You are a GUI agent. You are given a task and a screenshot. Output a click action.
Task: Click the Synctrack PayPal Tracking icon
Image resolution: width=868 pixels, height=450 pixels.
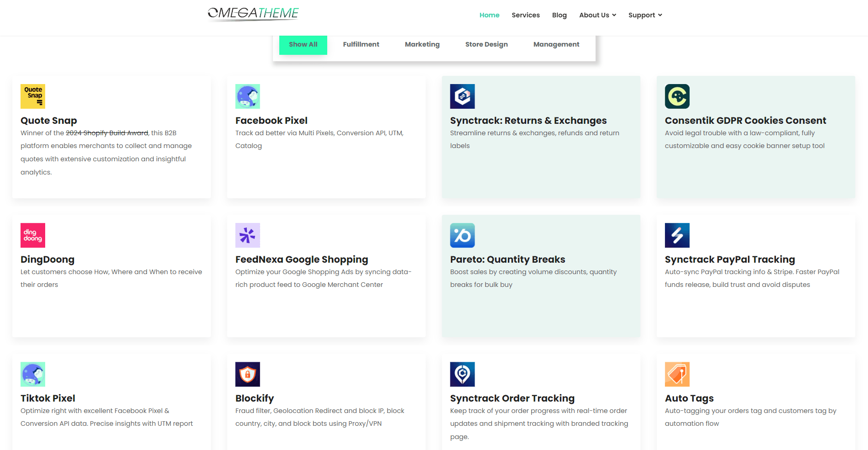(x=677, y=235)
